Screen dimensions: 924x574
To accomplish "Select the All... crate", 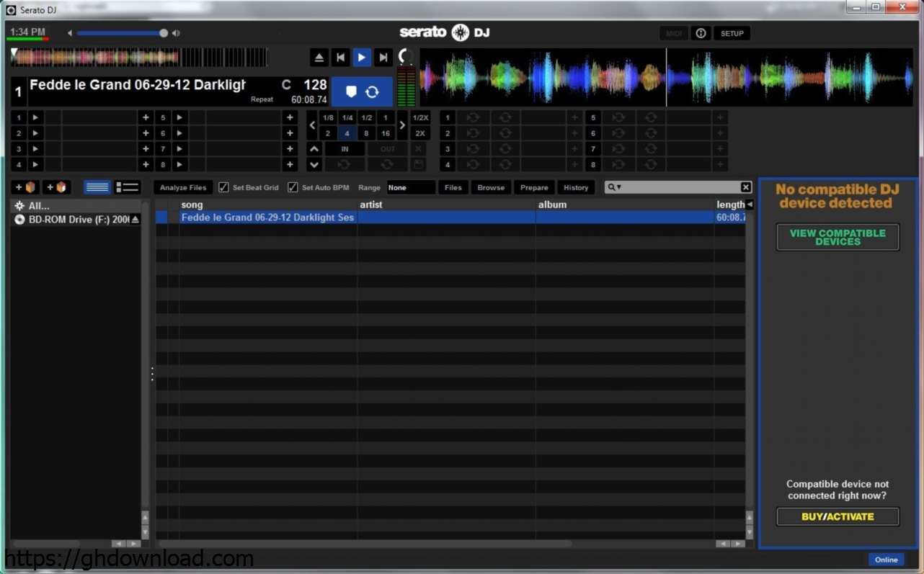I will pyautogui.click(x=77, y=205).
